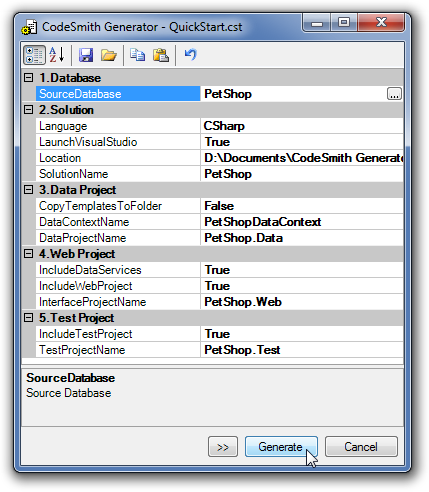Select the Location property label
Viewport: 429px width, 492px height.
pyautogui.click(x=60, y=158)
